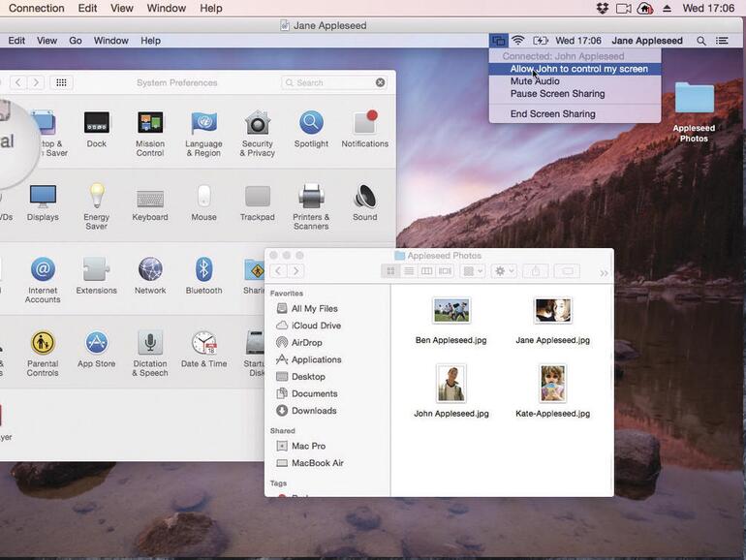Open Bluetooth preferences pane
The image size is (746, 560).
click(x=203, y=269)
